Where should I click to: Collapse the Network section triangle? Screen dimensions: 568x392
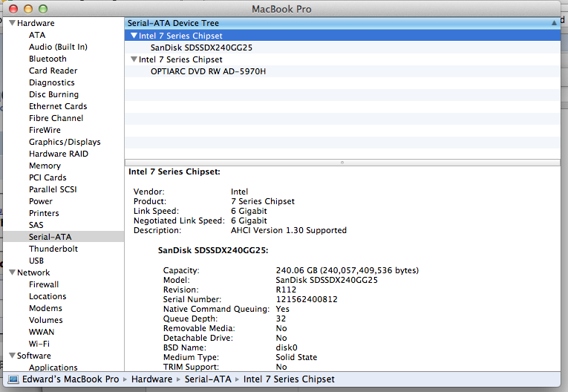tap(12, 272)
